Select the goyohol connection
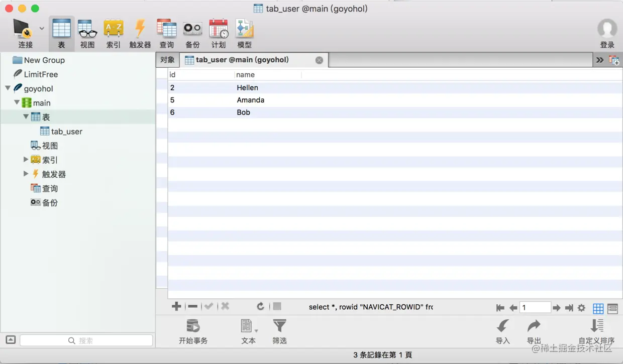This screenshot has height=364, width=623. [x=38, y=89]
